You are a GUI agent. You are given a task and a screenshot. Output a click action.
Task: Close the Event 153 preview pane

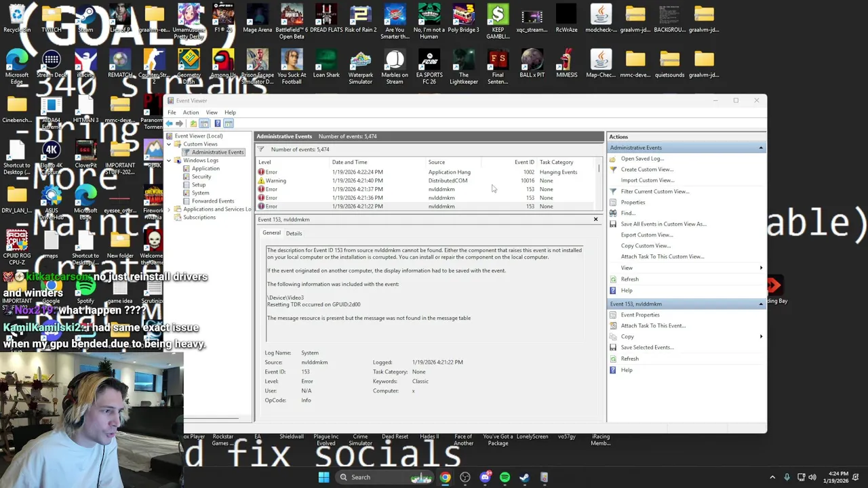[x=595, y=220]
